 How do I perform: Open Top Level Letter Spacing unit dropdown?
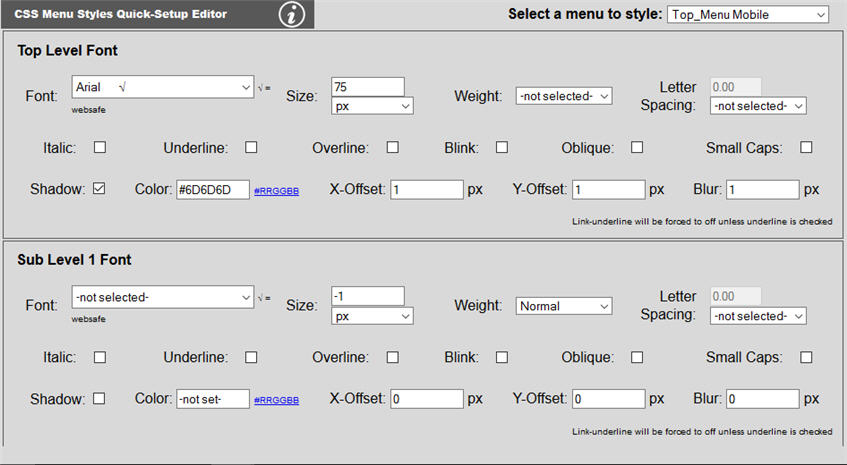point(758,106)
